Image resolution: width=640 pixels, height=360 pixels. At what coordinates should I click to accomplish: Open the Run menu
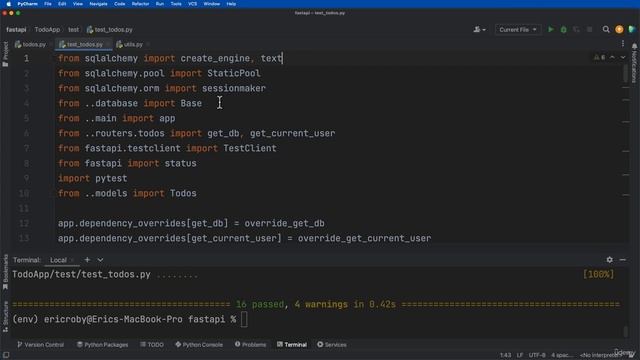tap(160, 4)
